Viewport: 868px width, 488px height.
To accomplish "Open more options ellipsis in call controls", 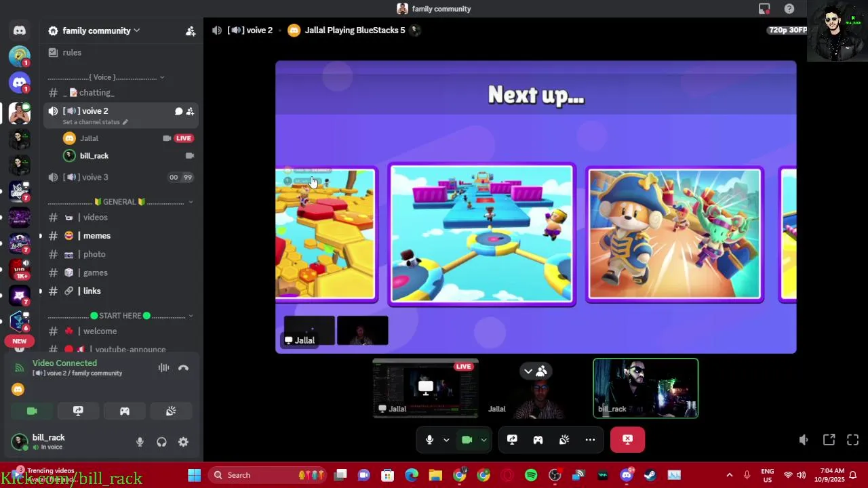I will pos(590,440).
